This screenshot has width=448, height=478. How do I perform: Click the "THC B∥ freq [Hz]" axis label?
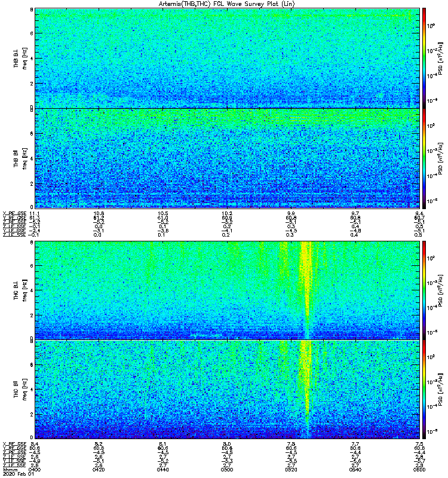[x=20, y=390]
